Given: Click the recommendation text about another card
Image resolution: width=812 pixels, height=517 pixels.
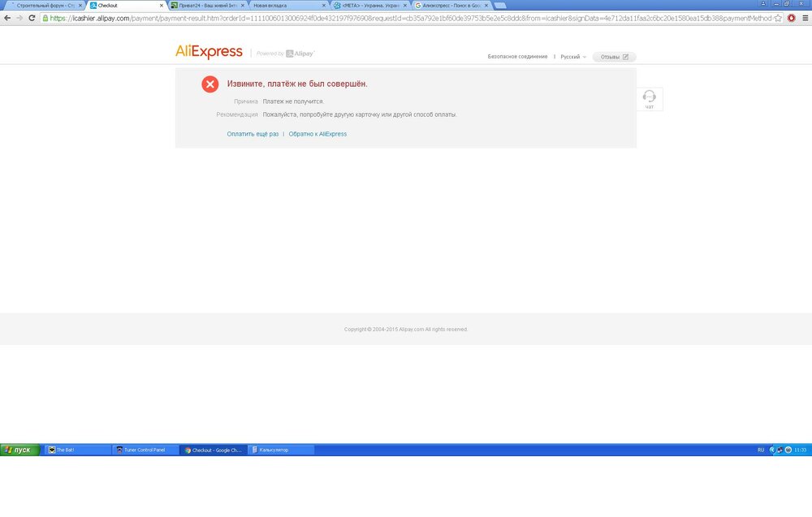Looking at the screenshot, I should 360,114.
